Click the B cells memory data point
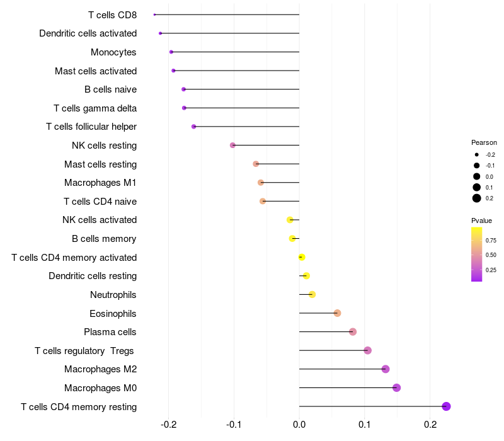Screen dimensions: 504x441 click(x=292, y=239)
